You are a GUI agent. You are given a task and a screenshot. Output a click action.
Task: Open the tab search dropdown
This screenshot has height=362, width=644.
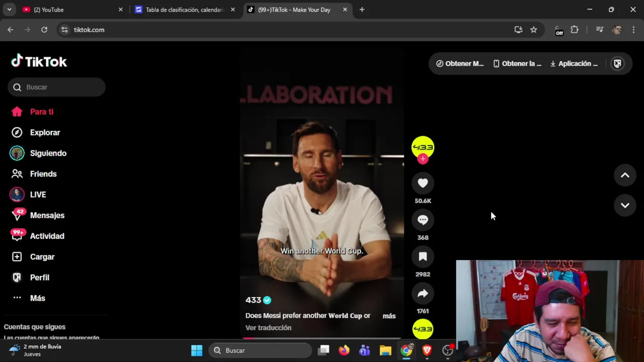(9, 10)
